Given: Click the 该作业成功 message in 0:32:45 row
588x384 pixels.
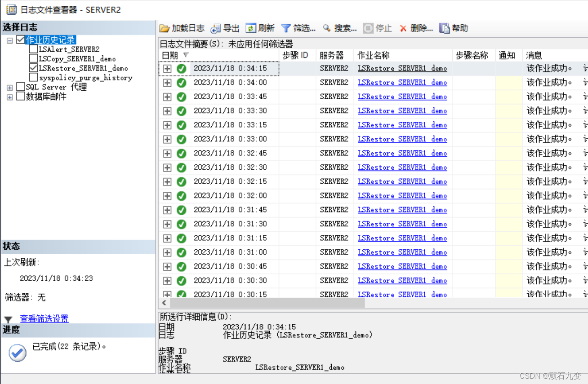Looking at the screenshot, I should (x=549, y=154).
